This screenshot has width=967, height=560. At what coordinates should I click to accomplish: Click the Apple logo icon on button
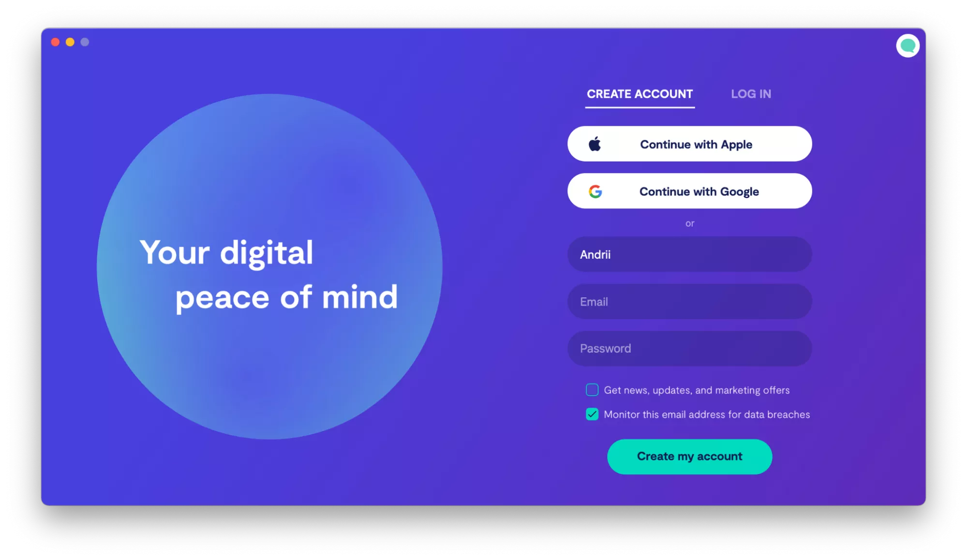click(x=594, y=144)
